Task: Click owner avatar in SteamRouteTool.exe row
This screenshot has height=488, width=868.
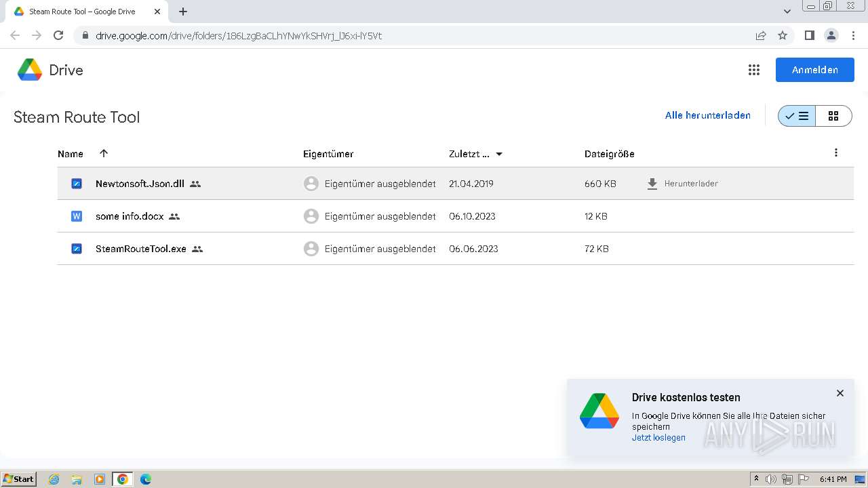Action: click(x=311, y=249)
